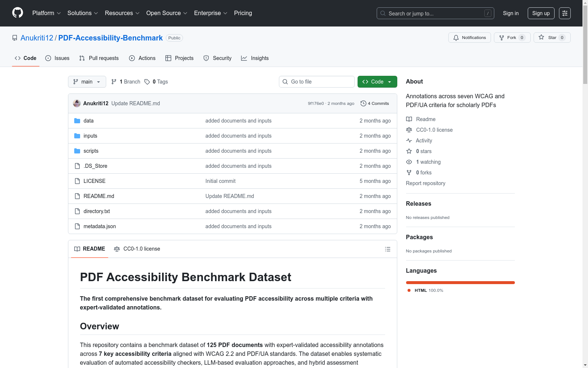Click the 'No releases published' text

(x=428, y=217)
